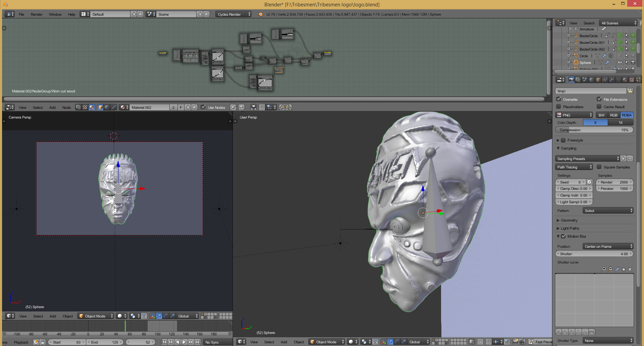Viewport: 644px width, 346px height.
Task: Open Center on Frame position dropdown
Action: (x=608, y=246)
